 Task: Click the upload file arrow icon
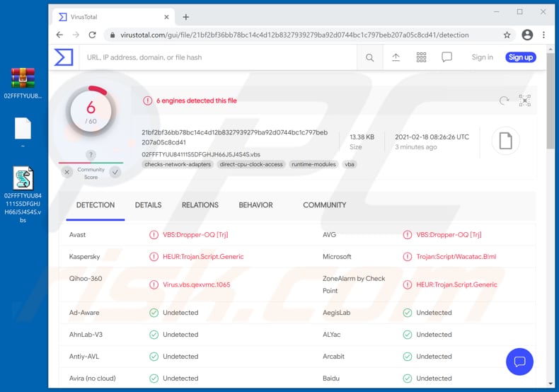tap(396, 57)
